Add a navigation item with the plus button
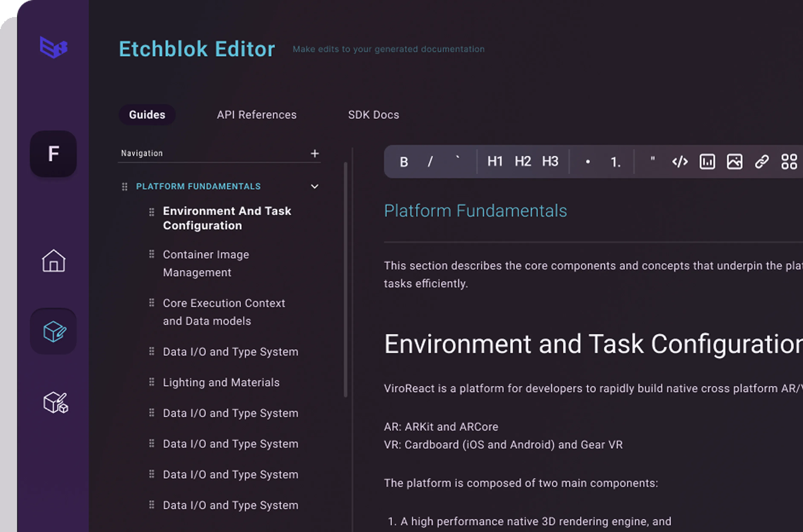The width and height of the screenshot is (803, 532). pos(314,153)
